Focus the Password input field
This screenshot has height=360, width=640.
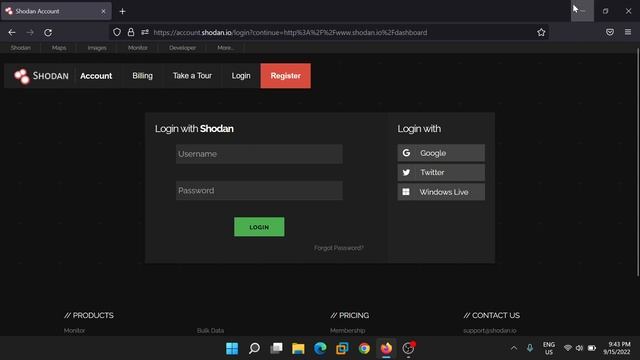[259, 191]
